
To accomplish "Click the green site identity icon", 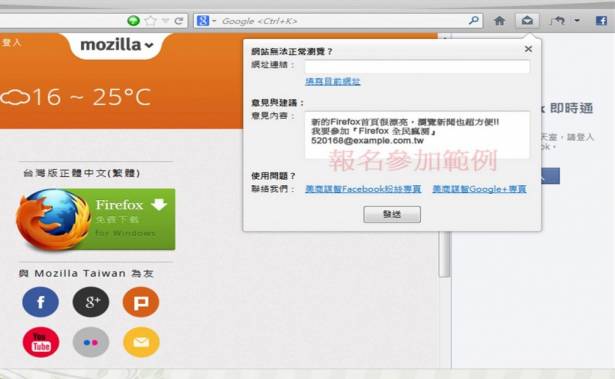I will [x=133, y=20].
